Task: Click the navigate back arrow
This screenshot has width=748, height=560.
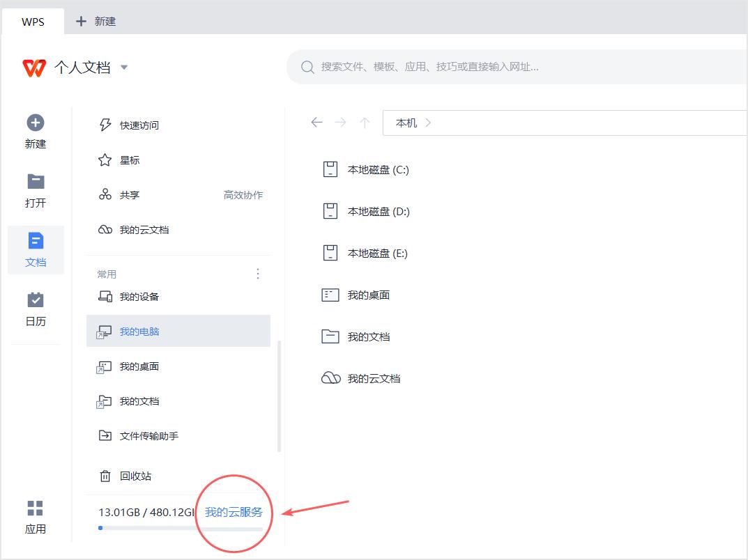Action: click(x=316, y=123)
